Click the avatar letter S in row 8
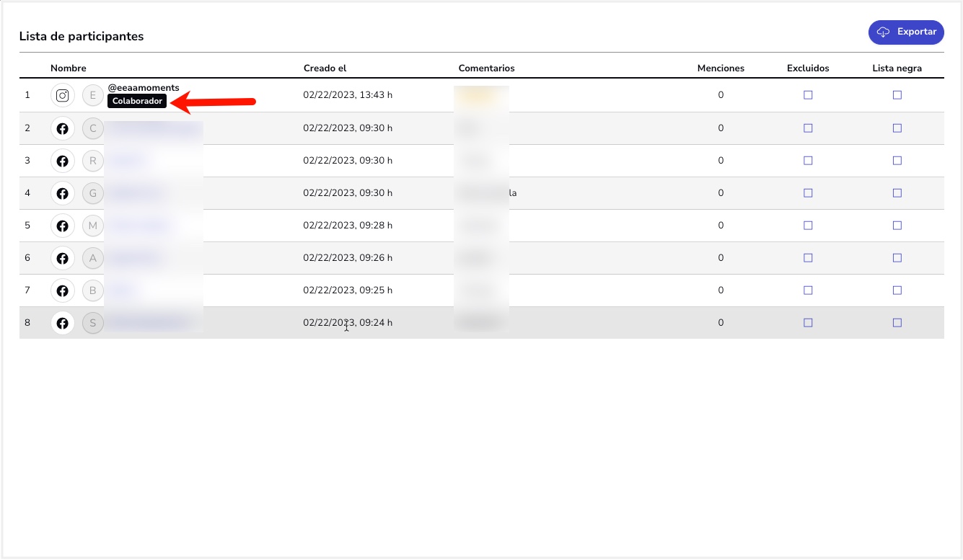The height and width of the screenshot is (560, 963). 92,323
